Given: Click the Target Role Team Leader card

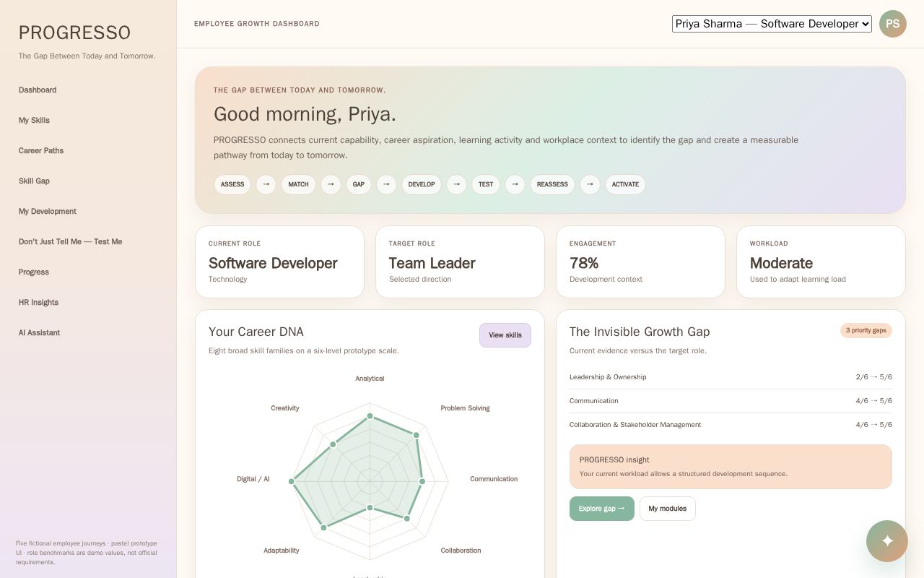Looking at the screenshot, I should tap(460, 262).
